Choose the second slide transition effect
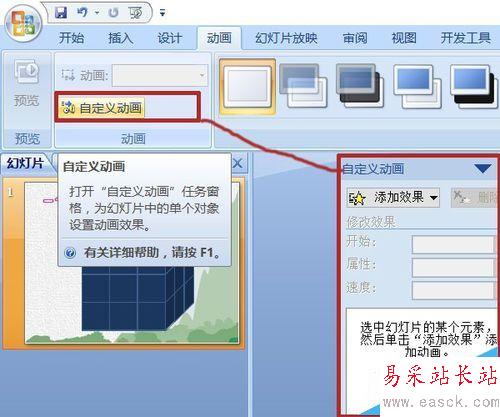The image size is (500, 417). [x=303, y=86]
